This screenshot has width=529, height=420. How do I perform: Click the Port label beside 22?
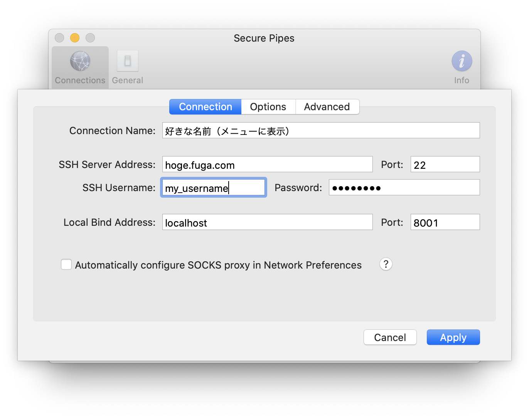(x=392, y=165)
